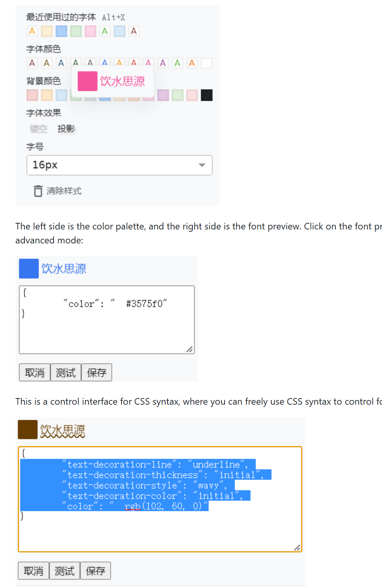Choose the green A font color swatch
Image resolution: width=382 pixels, height=588 pixels.
177,63
